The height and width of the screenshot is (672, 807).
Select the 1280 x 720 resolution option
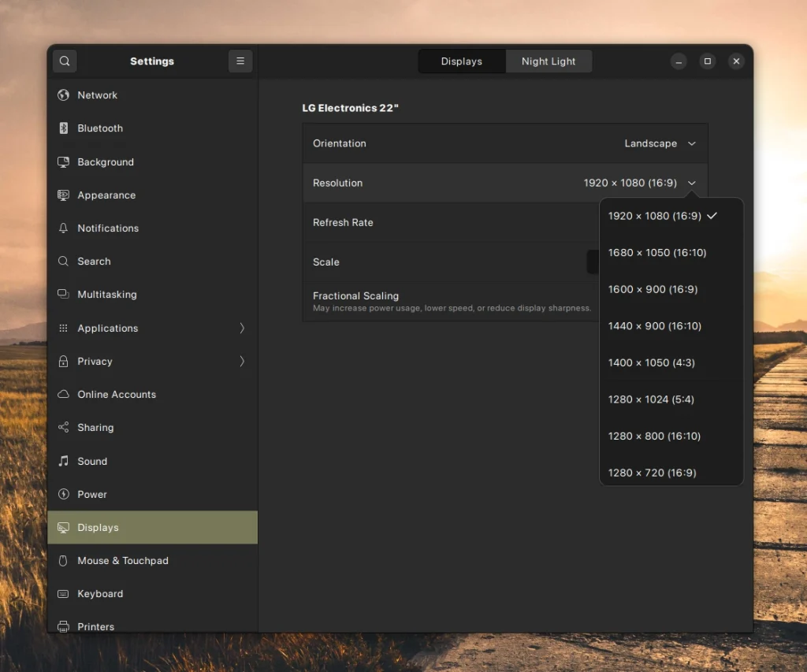(653, 472)
